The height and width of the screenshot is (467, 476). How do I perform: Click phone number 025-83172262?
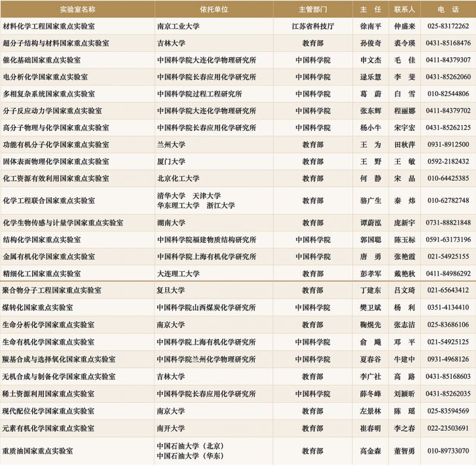(x=449, y=27)
